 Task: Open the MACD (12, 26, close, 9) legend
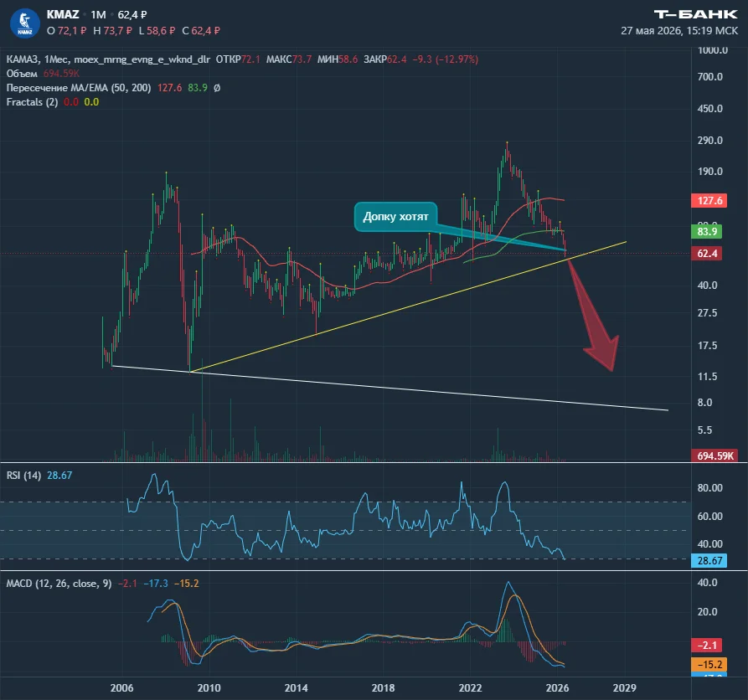[59, 584]
